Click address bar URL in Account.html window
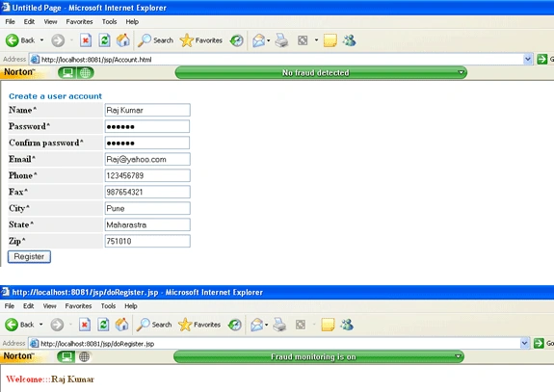 96,60
